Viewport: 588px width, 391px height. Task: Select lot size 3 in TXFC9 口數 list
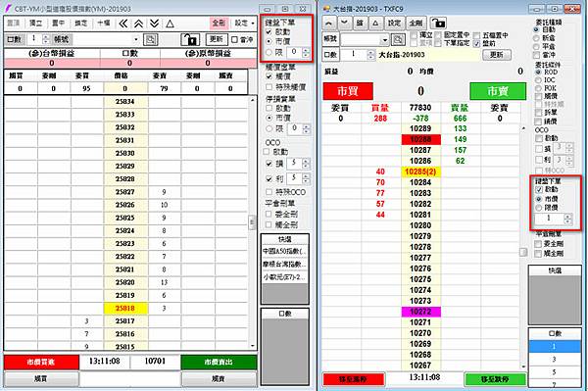click(555, 359)
